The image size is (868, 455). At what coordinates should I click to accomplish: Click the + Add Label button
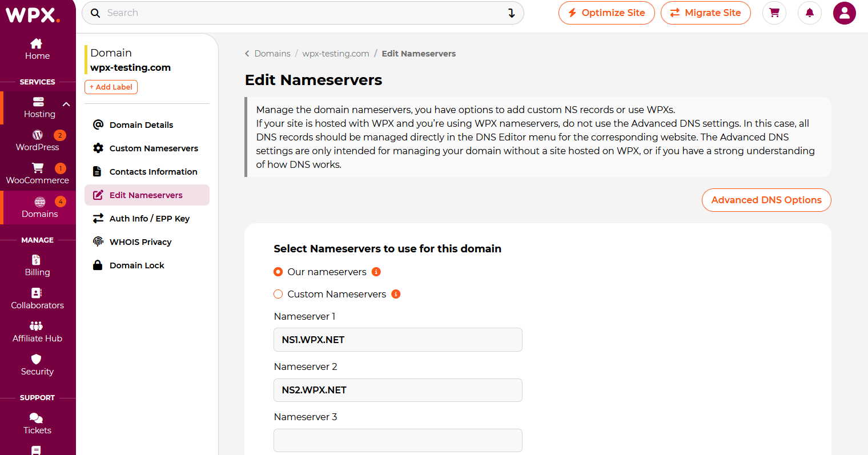click(111, 87)
